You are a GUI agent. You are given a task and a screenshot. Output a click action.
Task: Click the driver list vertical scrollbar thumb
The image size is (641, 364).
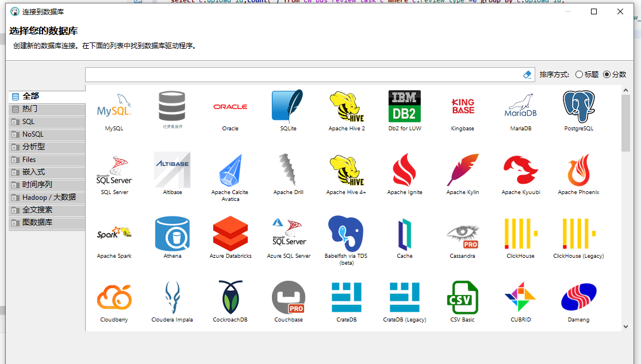(626, 123)
